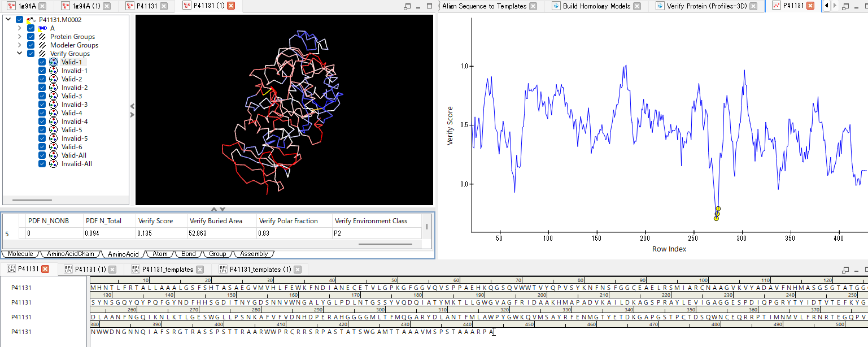This screenshot has width=868, height=347.
Task: Click the Invalid-All group icon
Action: [54, 164]
